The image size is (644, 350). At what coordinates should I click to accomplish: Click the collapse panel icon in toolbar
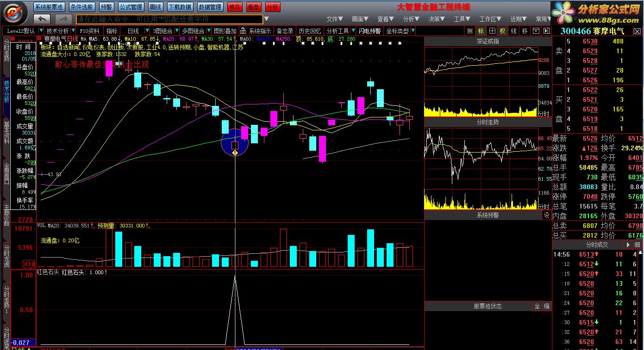point(536,31)
